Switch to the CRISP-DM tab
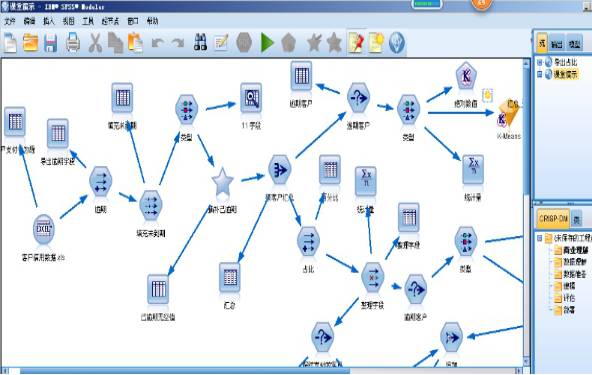Screen dimensions: 592x375 click(x=553, y=219)
